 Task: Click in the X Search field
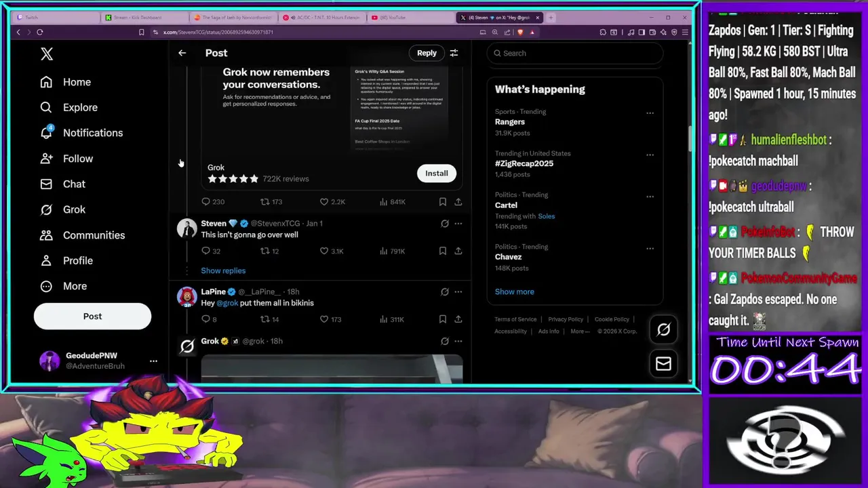click(574, 53)
